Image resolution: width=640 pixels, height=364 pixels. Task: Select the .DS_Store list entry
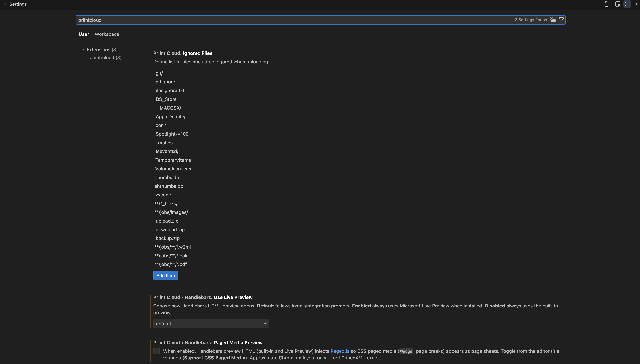[x=165, y=99]
